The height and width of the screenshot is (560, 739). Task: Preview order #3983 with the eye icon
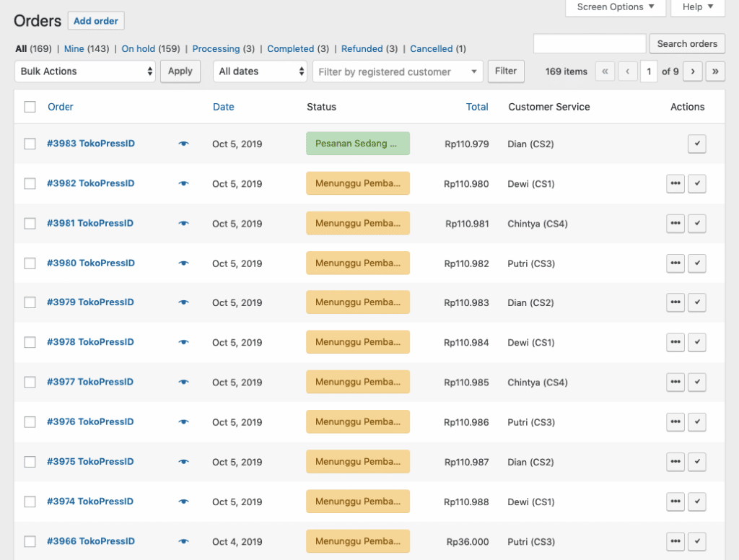pyautogui.click(x=184, y=144)
